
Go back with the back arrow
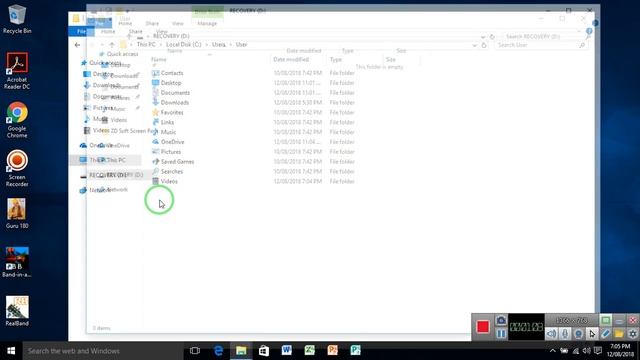77,45
